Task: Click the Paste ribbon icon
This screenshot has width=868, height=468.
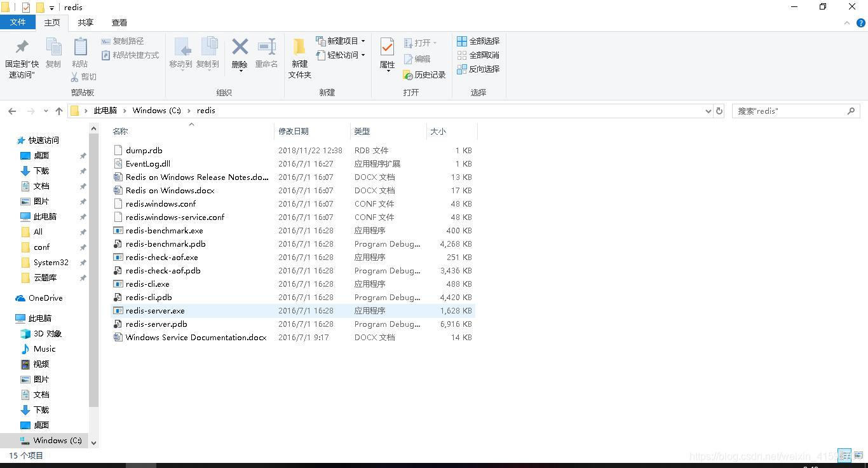Action: (x=80, y=47)
